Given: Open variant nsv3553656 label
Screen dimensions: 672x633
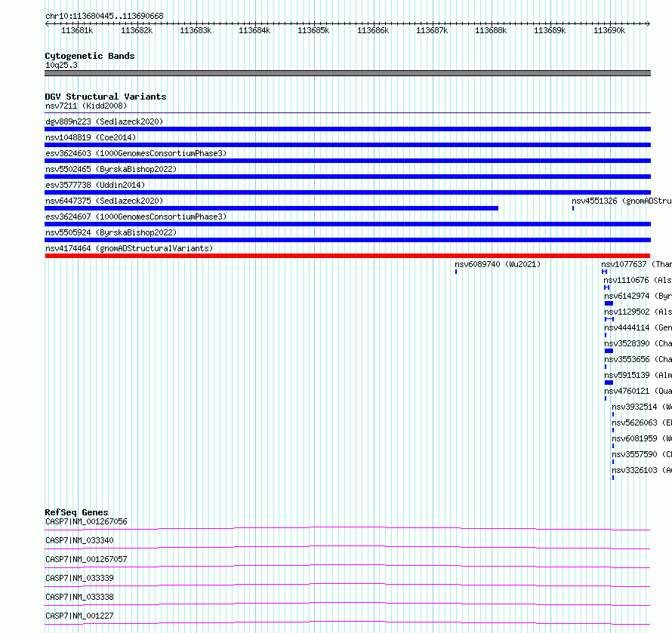Looking at the screenshot, I should point(638,359).
